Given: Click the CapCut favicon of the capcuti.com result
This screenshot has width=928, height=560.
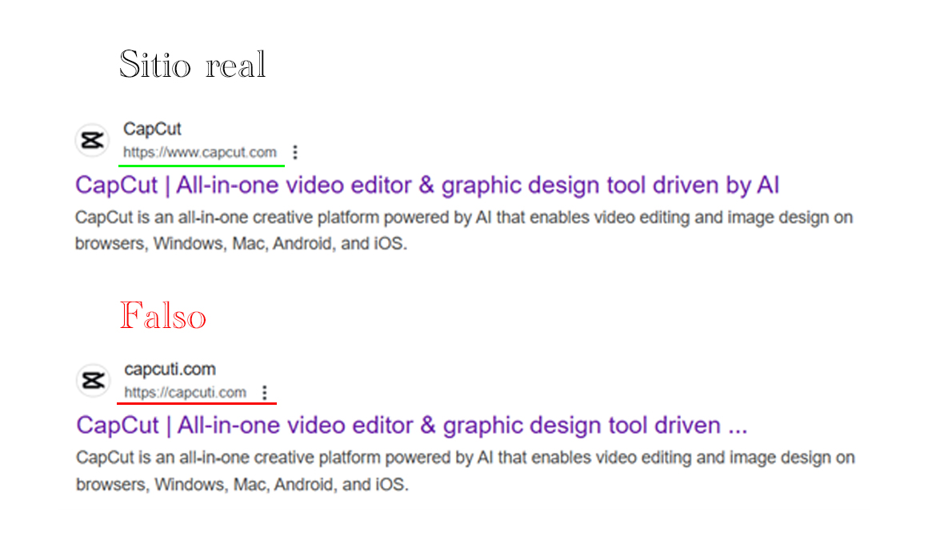Looking at the screenshot, I should (94, 381).
